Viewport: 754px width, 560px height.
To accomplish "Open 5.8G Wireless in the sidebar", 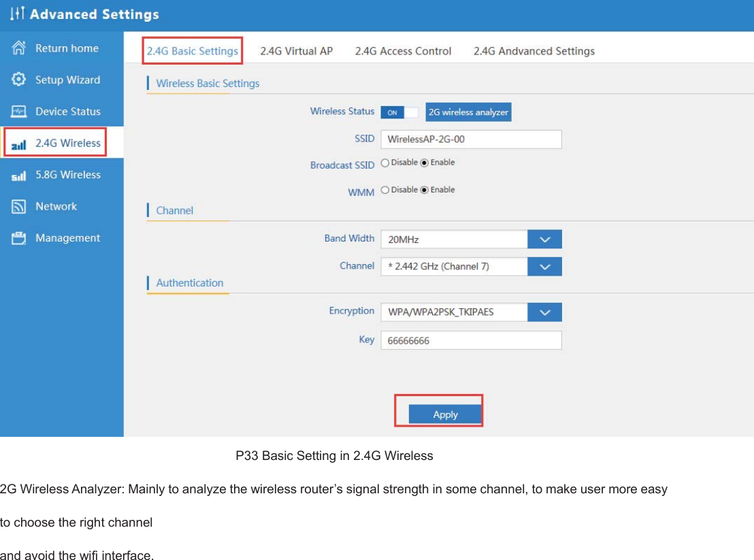I will 61,174.
